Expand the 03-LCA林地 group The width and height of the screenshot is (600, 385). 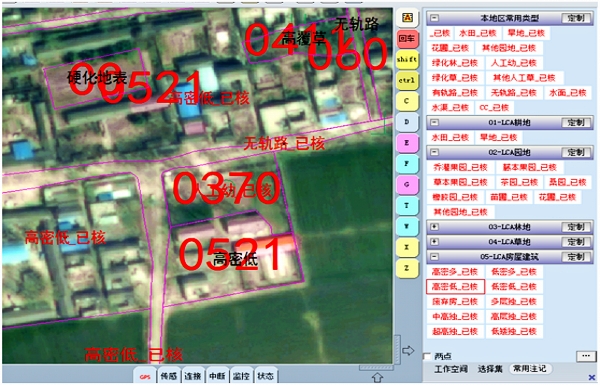coord(434,227)
